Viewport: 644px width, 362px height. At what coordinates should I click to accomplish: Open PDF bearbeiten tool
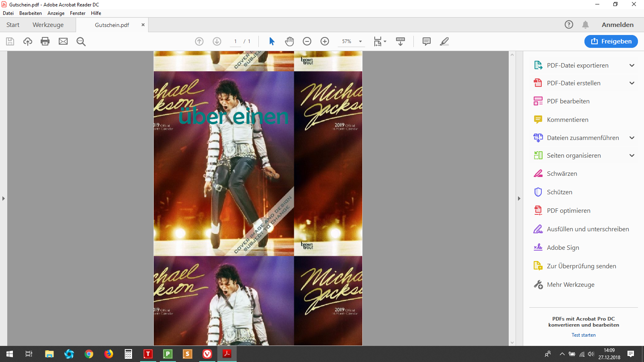[x=568, y=101]
